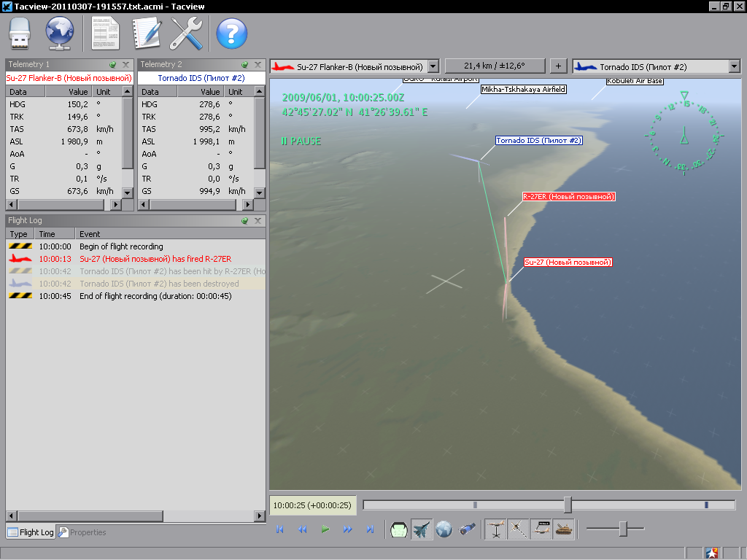Select 'Begin of flight recording' log row
Image resolution: width=747 pixels, height=560 pixels.
coord(136,246)
